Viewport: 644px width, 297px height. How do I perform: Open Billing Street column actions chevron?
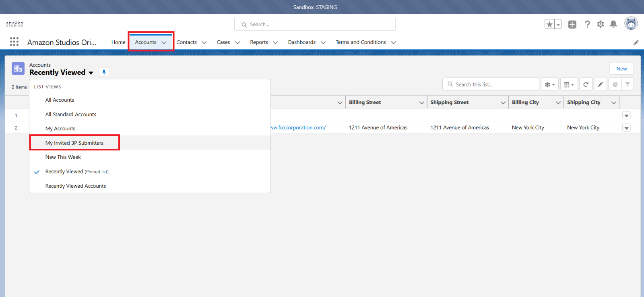[x=422, y=103]
